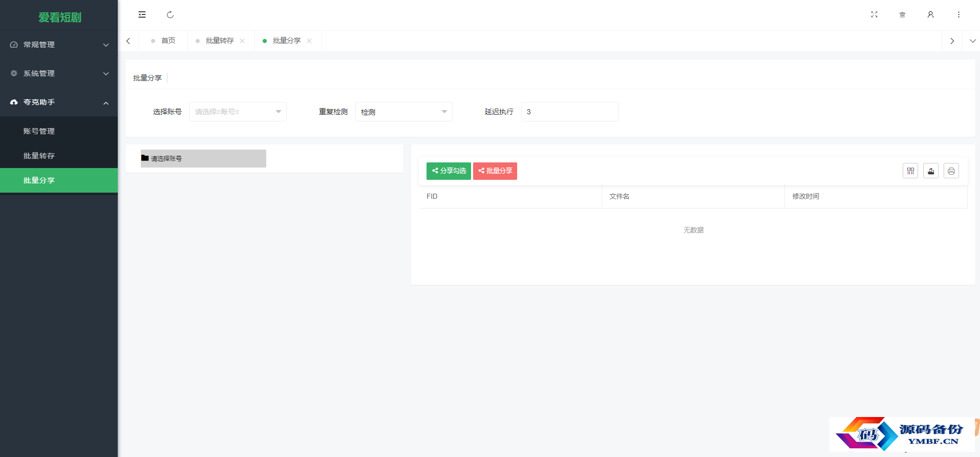This screenshot has width=980, height=457.
Task: Open the user profile icon
Action: 930,15
